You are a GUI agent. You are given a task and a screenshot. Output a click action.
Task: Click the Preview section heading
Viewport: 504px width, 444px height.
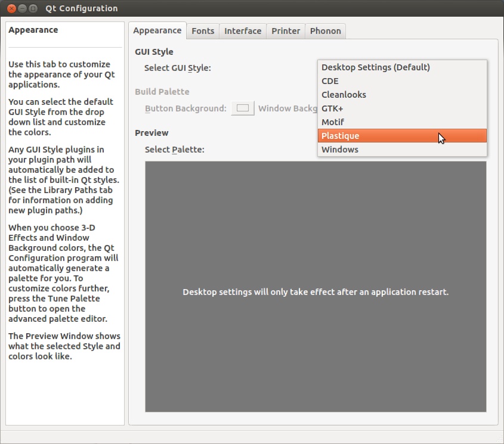151,133
